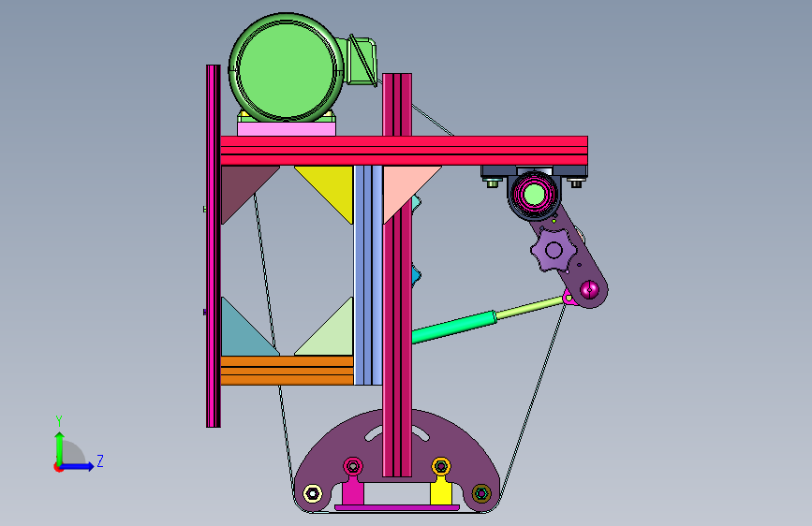
Task: Select the large green round motor body
Action: tap(286, 67)
